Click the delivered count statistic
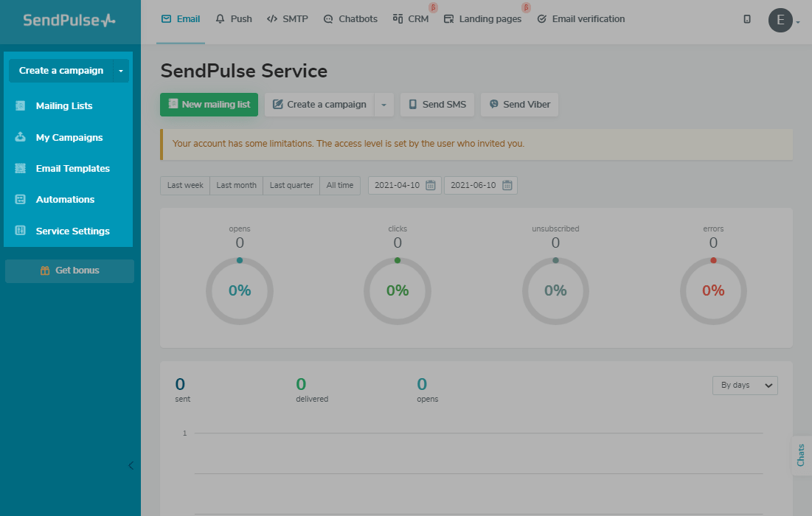The image size is (812, 516). click(x=312, y=390)
